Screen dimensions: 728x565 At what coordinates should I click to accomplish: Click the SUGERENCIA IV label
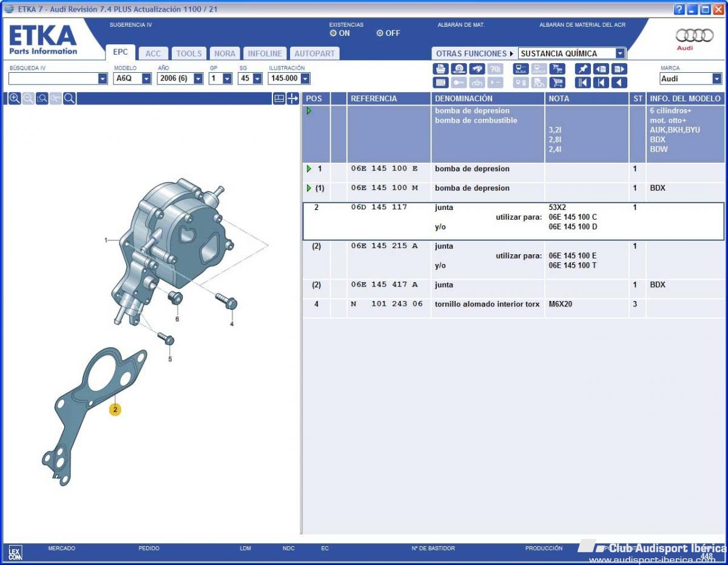[130, 25]
